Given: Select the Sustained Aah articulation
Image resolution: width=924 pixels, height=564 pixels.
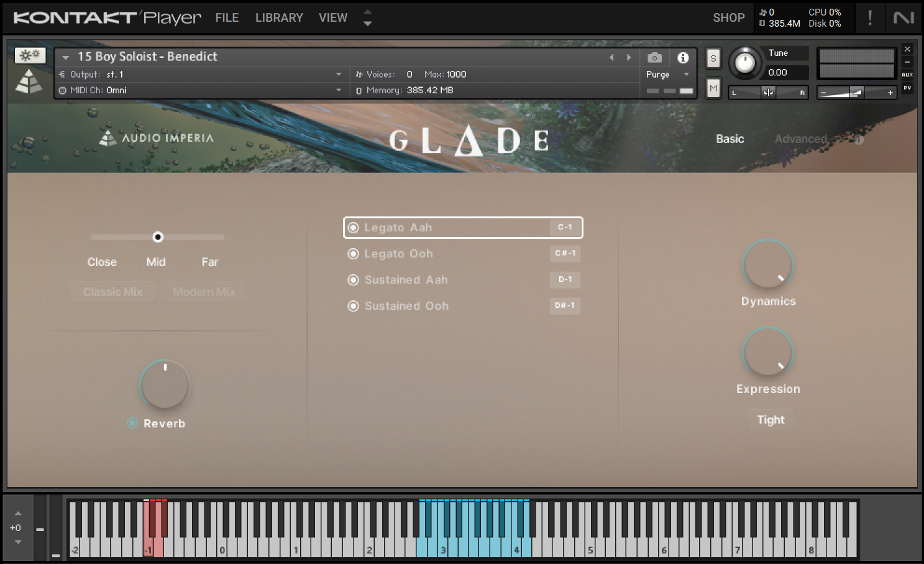Looking at the screenshot, I should [463, 280].
